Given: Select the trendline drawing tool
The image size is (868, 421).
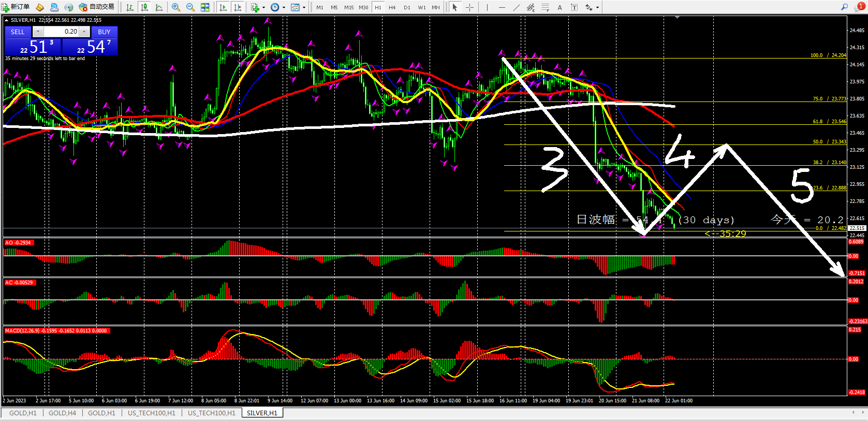Looking at the screenshot, I should 516,7.
